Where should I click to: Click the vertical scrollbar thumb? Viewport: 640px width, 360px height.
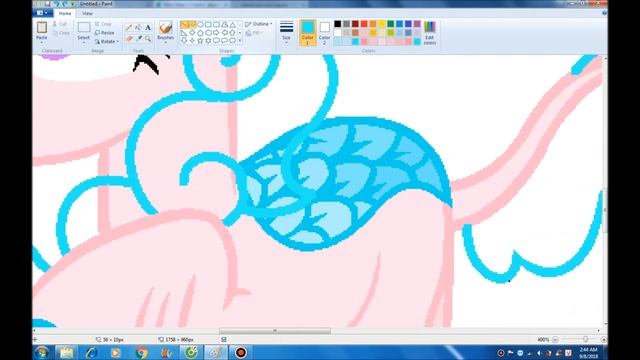[x=604, y=210]
